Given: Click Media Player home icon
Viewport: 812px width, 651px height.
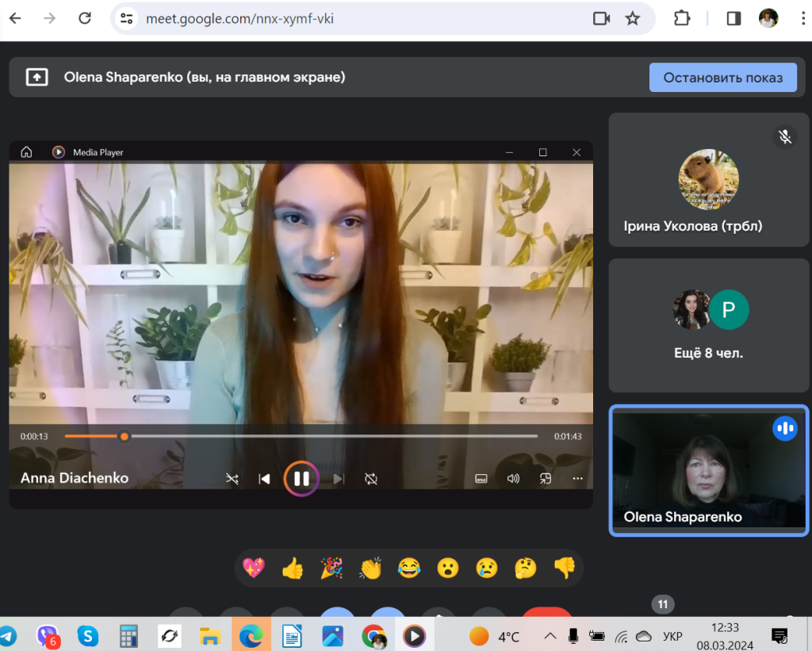Looking at the screenshot, I should [26, 152].
